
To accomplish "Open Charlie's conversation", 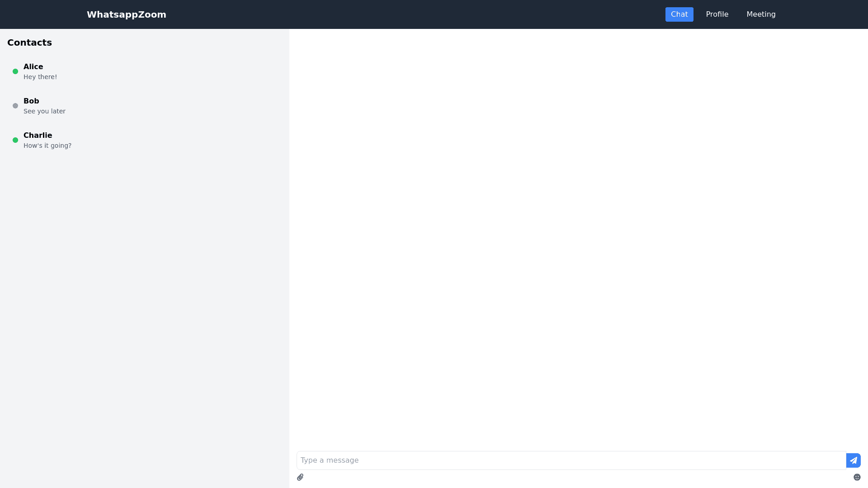I will point(38,136).
